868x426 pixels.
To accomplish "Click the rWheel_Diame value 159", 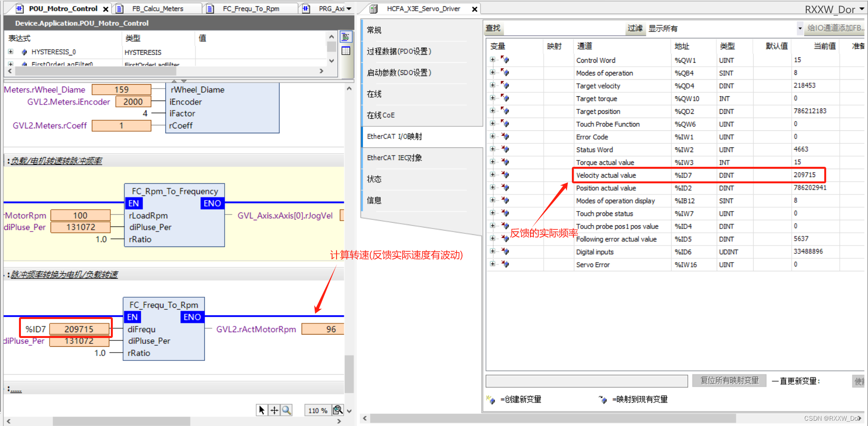I will pyautogui.click(x=122, y=89).
